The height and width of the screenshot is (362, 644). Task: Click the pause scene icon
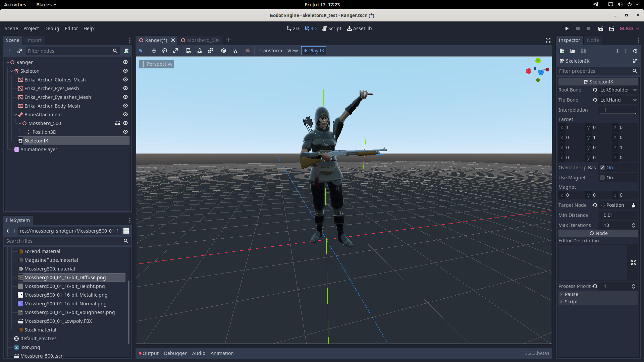(x=578, y=28)
